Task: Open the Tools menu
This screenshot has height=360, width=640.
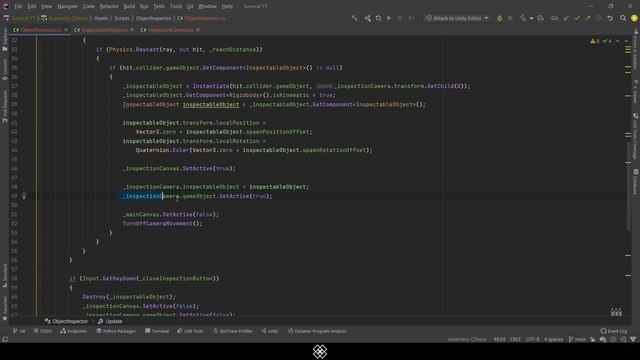Action: pyautogui.click(x=176, y=7)
